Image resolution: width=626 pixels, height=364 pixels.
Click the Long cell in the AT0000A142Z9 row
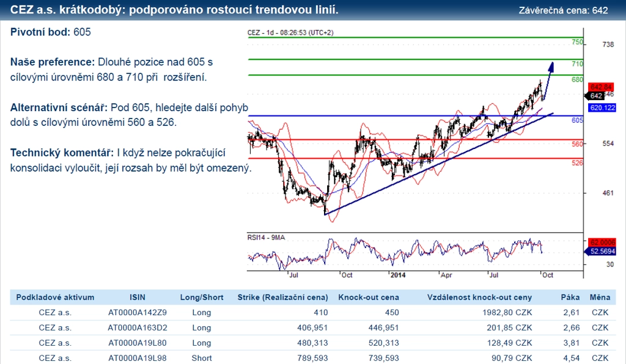coord(202,313)
